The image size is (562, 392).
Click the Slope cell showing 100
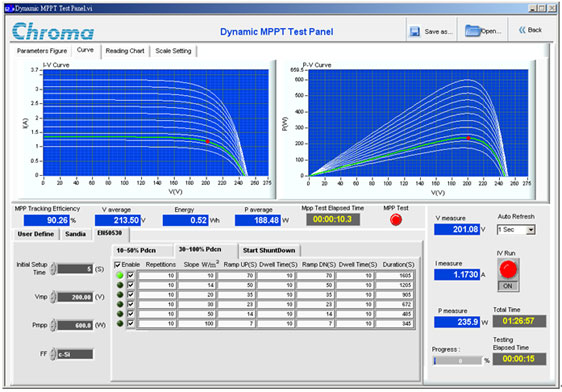pyautogui.click(x=197, y=324)
